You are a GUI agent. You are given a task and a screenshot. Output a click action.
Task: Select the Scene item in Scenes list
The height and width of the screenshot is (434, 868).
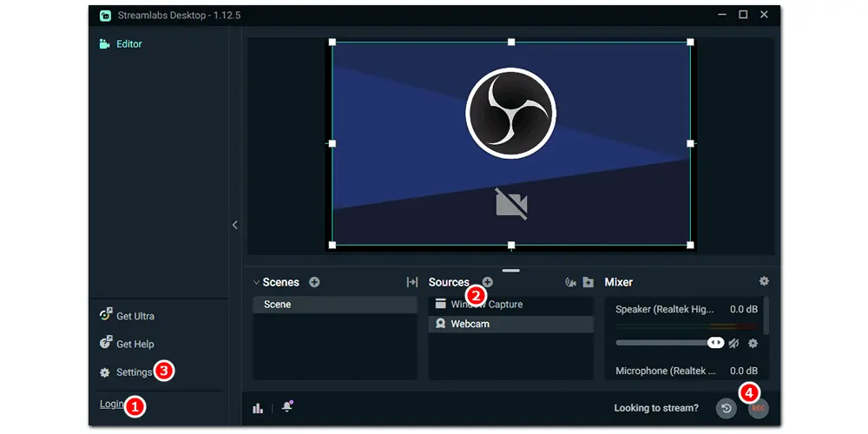[335, 305]
